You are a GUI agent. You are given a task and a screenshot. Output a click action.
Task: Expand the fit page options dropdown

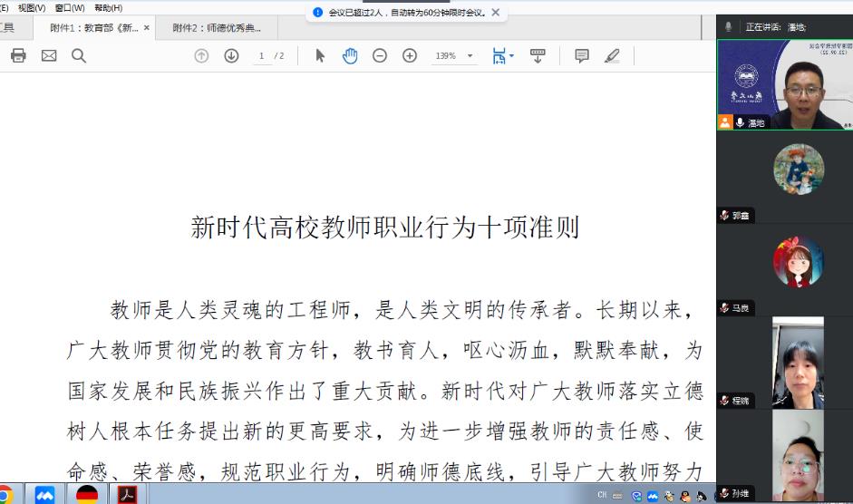click(512, 56)
